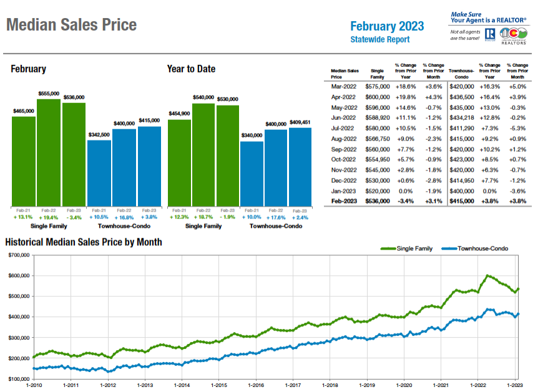This screenshot has height=392, width=543.
Task: Select the $409,451 Year to Date bar
Action: pyautogui.click(x=300, y=167)
